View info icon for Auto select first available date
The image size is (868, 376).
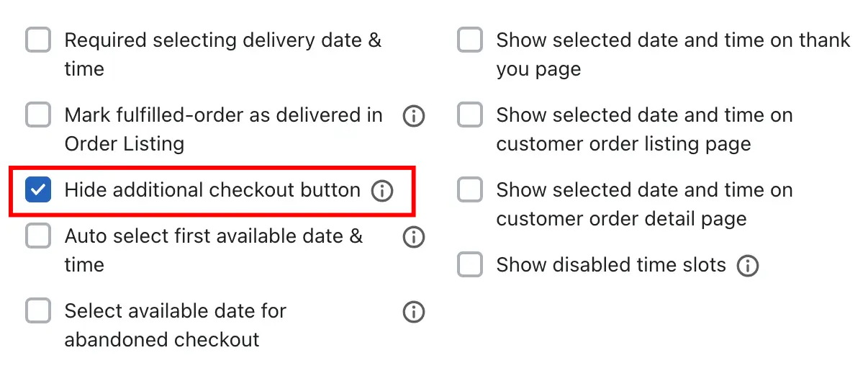point(413,236)
